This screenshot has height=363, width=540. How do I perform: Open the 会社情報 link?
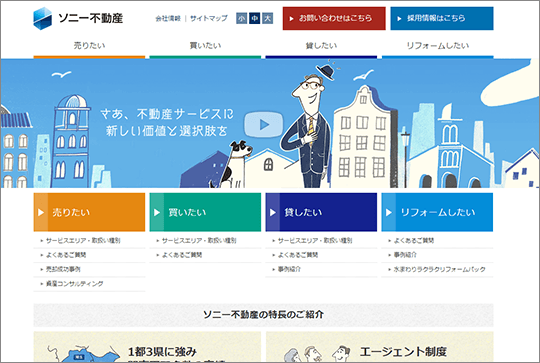point(168,18)
